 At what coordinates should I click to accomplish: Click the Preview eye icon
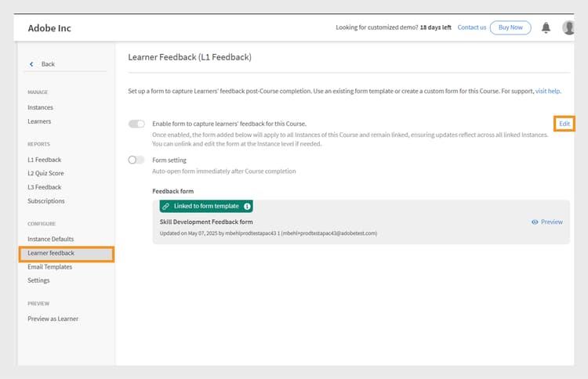535,222
